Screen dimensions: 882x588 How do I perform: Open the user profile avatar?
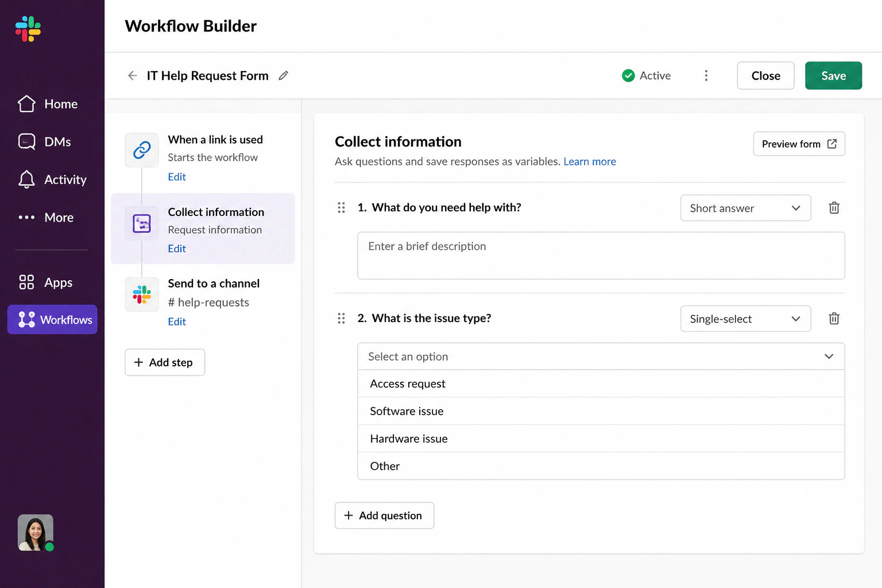point(36,532)
